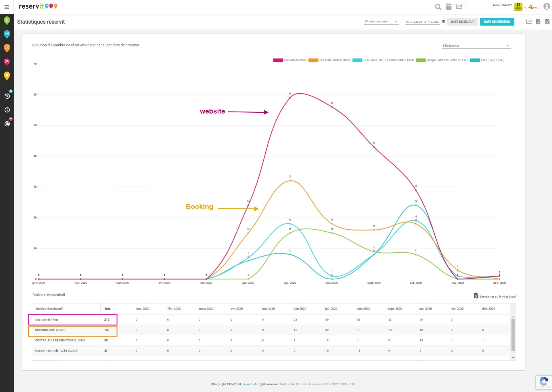Select the Date de création button

click(x=497, y=22)
